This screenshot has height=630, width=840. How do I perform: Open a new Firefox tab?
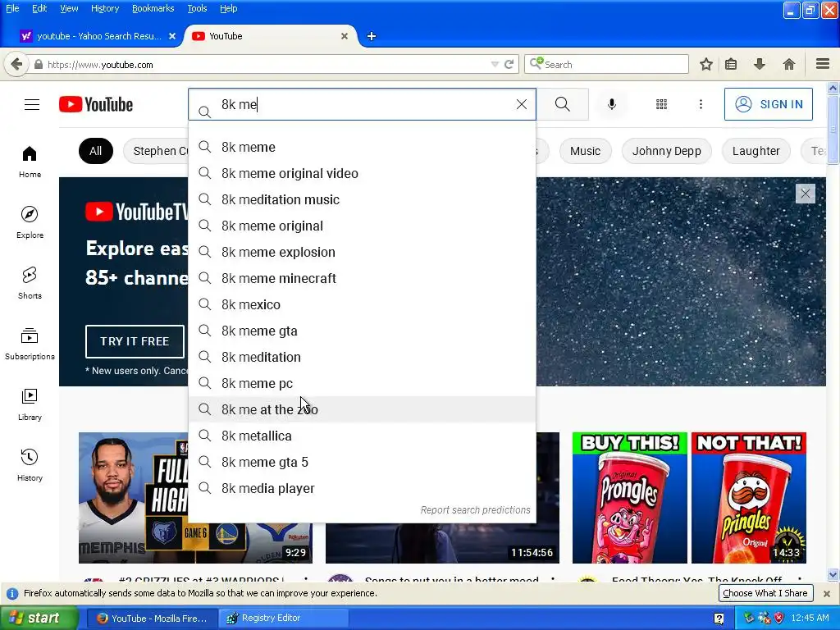click(x=372, y=36)
